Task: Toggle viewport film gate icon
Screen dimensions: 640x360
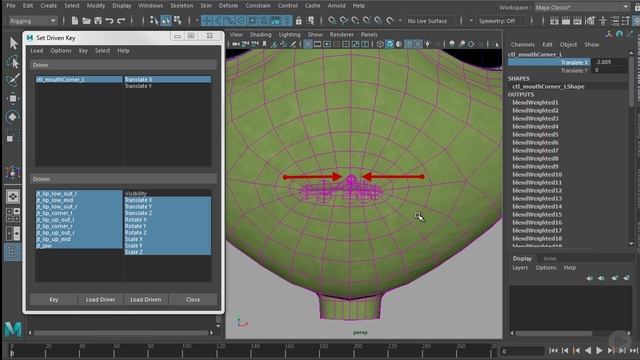Action: (x=317, y=44)
